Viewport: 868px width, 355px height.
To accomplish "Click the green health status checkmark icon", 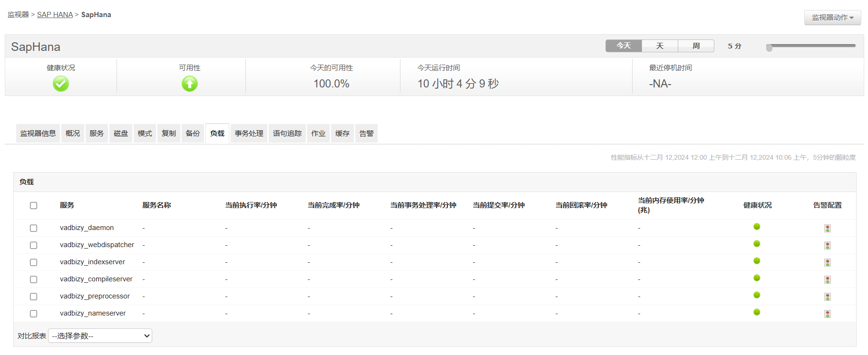I will pyautogui.click(x=61, y=84).
